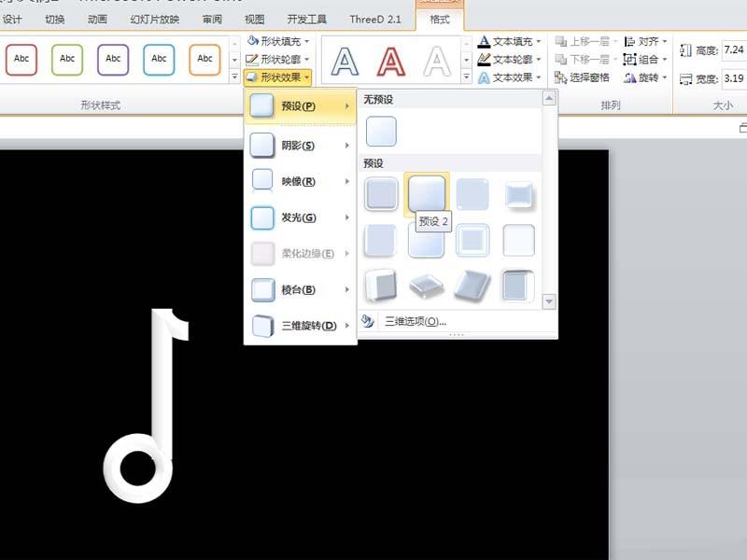Expand the 发光 glow effects submenu
This screenshot has width=747, height=560.
(299, 217)
